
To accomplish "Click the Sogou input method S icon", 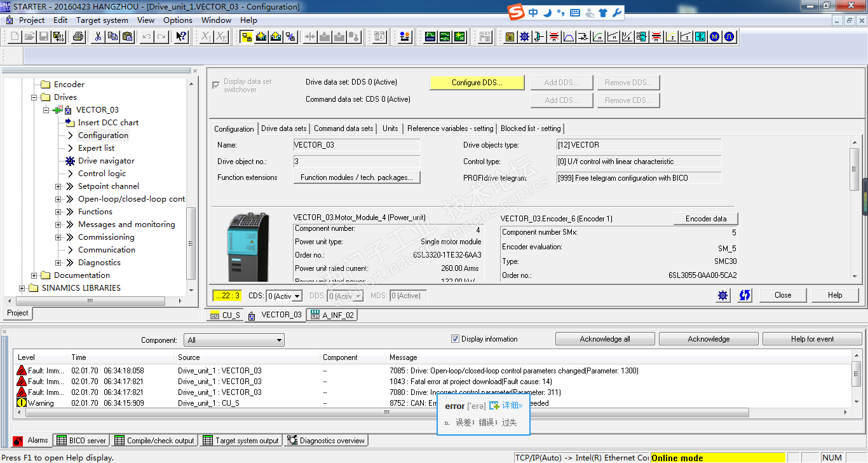I will coord(517,13).
